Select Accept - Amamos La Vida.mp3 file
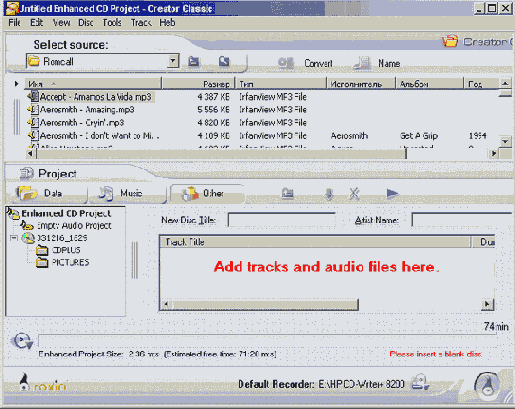Image resolution: width=515 pixels, height=409 pixels. 95,97
